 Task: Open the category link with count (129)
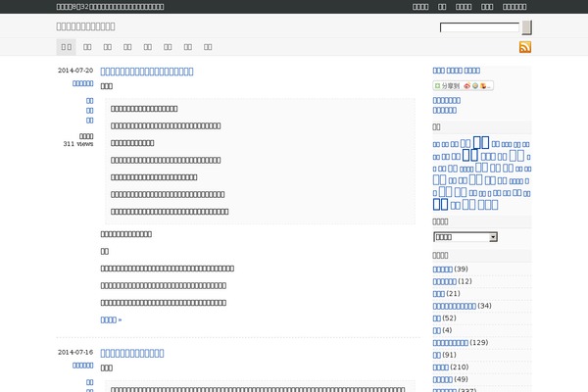pos(451,343)
